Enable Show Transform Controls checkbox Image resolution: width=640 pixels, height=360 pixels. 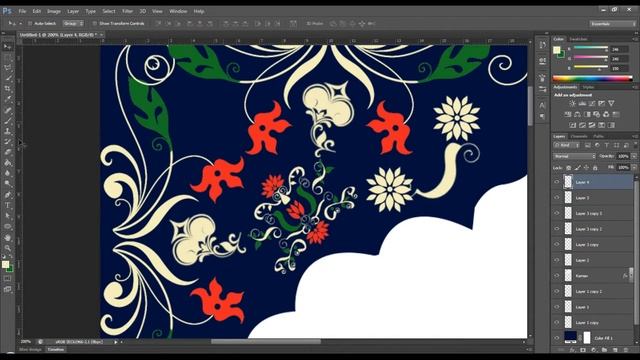[x=95, y=24]
